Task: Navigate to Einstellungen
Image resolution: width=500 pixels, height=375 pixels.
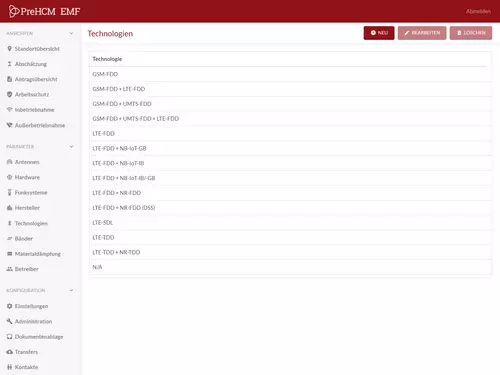Action: (31, 306)
